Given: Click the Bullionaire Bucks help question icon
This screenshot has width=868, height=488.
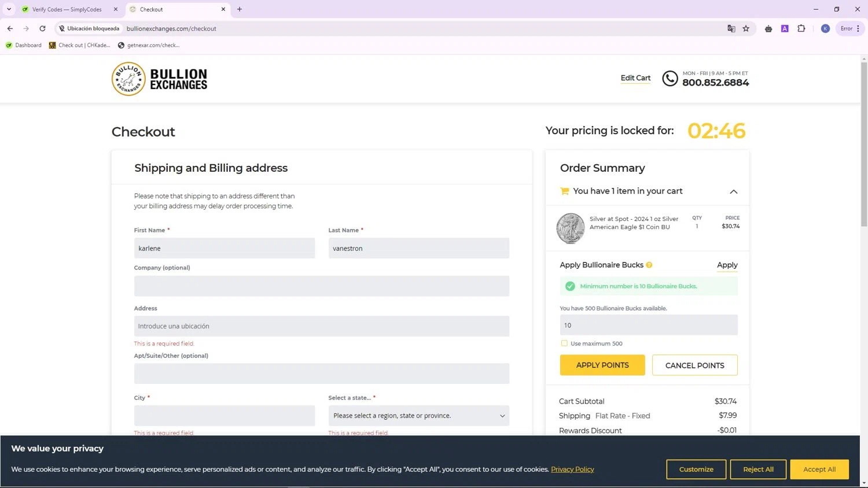Looking at the screenshot, I should click(649, 265).
